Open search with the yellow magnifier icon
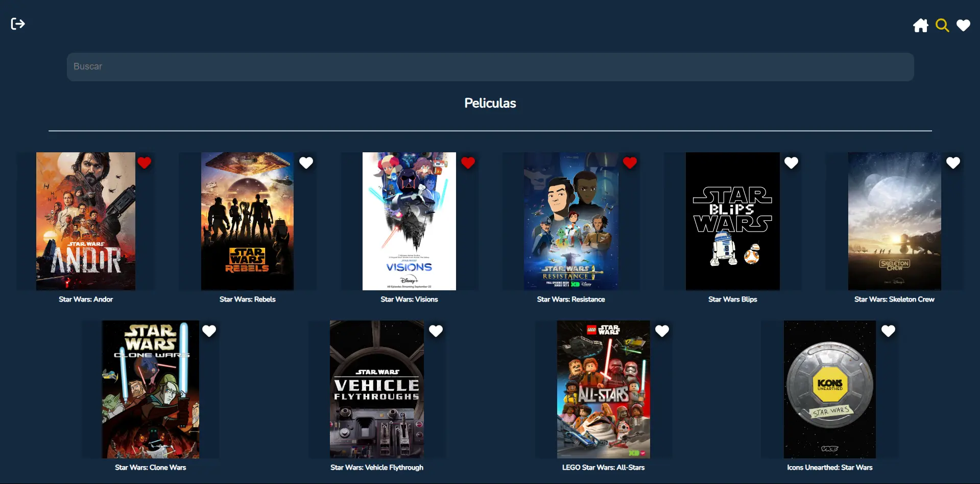Screen dimensions: 980x484 pyautogui.click(x=942, y=26)
